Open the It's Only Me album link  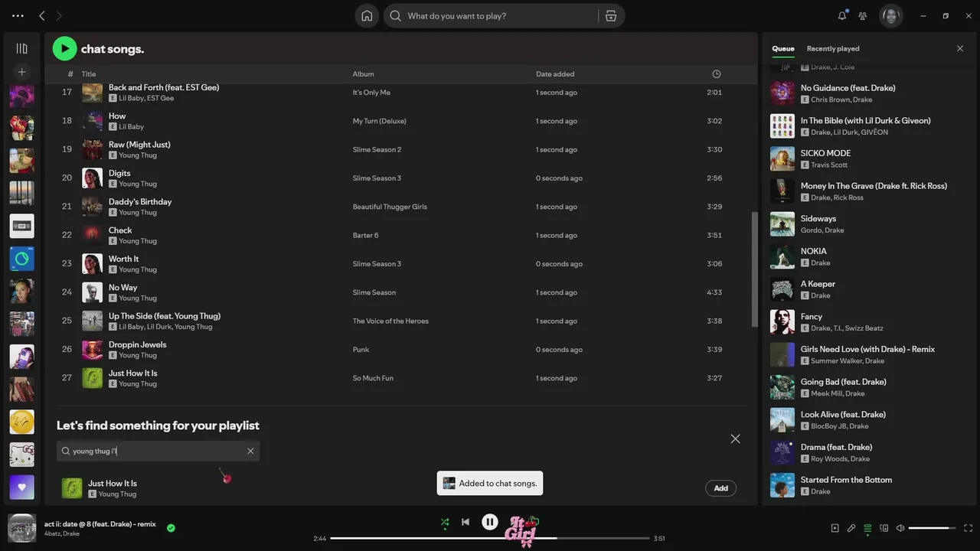tap(371, 93)
